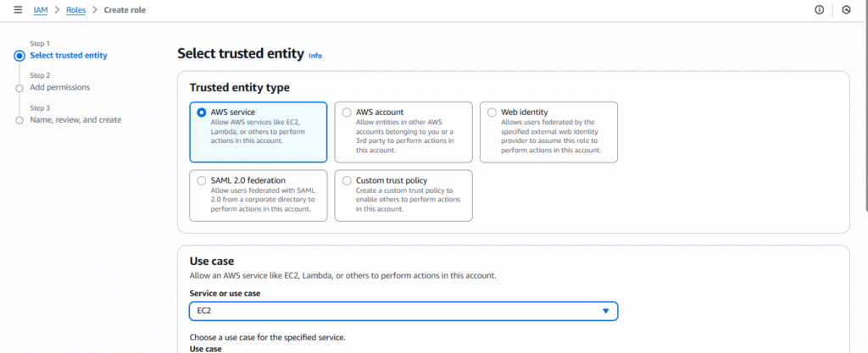The image size is (868, 353).
Task: Go to IAM breadcrumb link
Action: point(41,10)
